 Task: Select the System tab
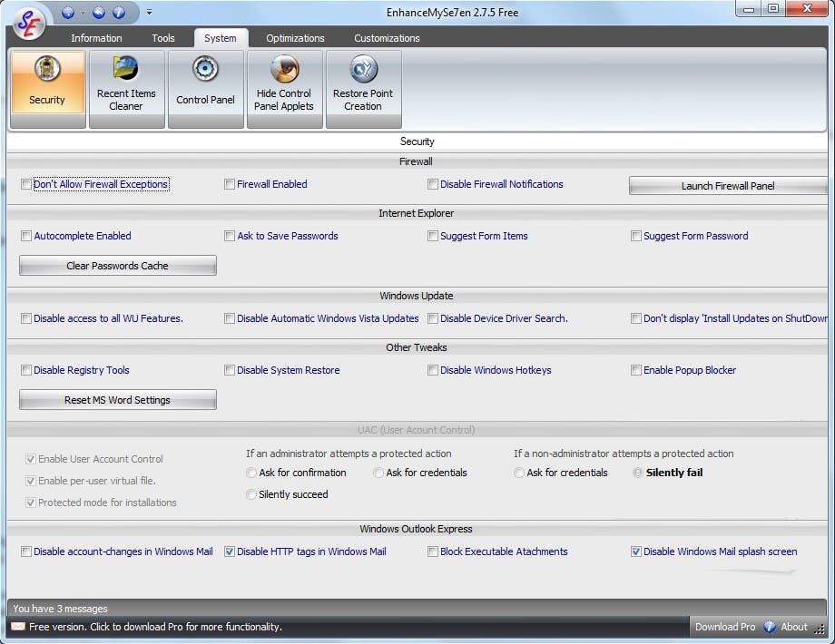pos(221,38)
